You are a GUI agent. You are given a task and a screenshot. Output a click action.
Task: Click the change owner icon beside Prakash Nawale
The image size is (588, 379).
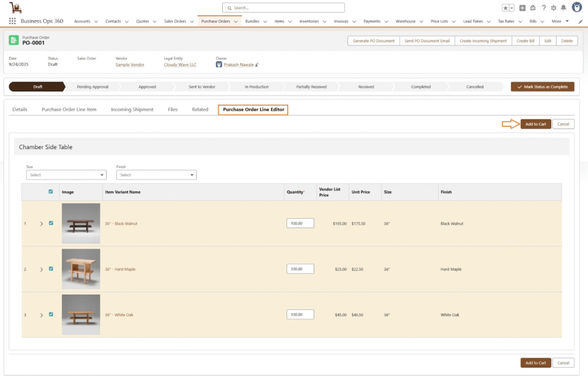tap(257, 65)
